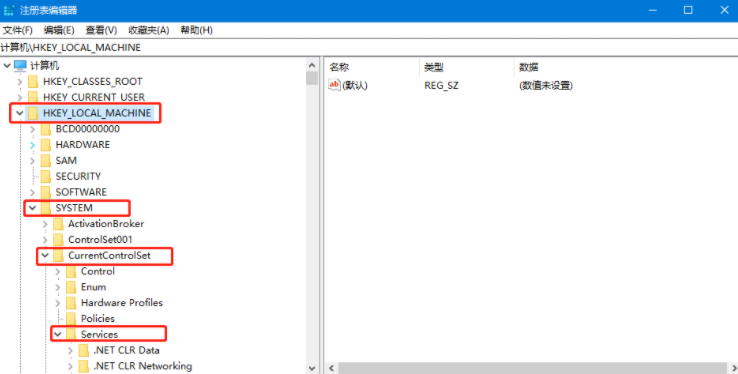
Task: Click the ab string value icon for (默认)
Action: [334, 85]
